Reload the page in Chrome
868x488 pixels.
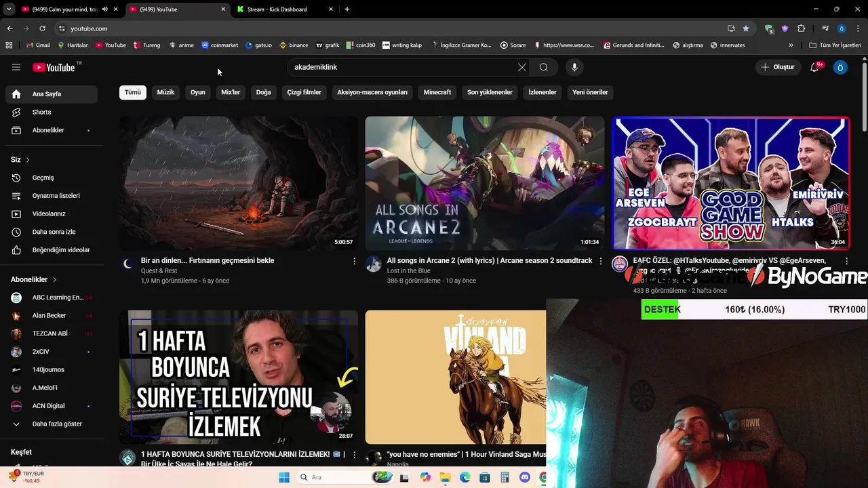(x=42, y=28)
